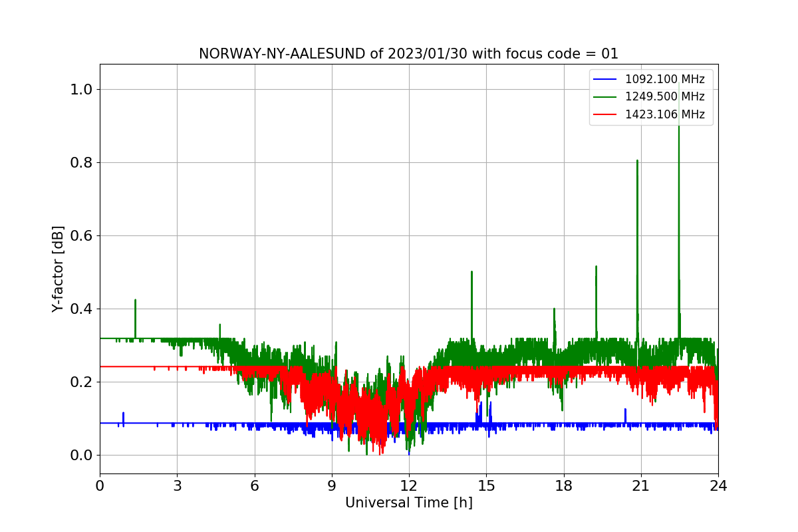Click the x-axis tick label 12
Screen dimensions: 798x532
[x=409, y=485]
